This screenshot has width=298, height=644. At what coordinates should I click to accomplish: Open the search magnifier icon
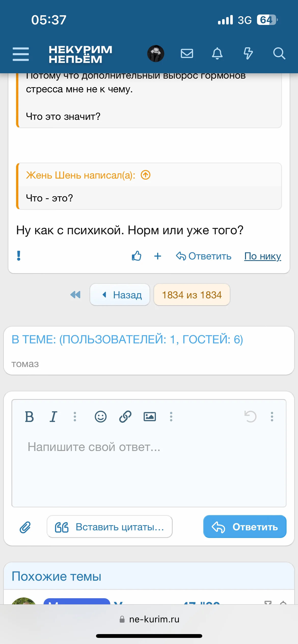coord(279,54)
